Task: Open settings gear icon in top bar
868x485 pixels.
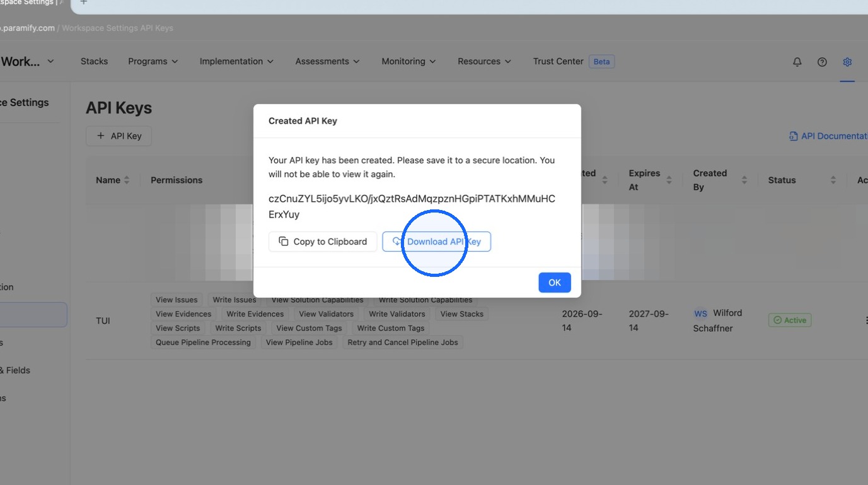Action: click(847, 62)
